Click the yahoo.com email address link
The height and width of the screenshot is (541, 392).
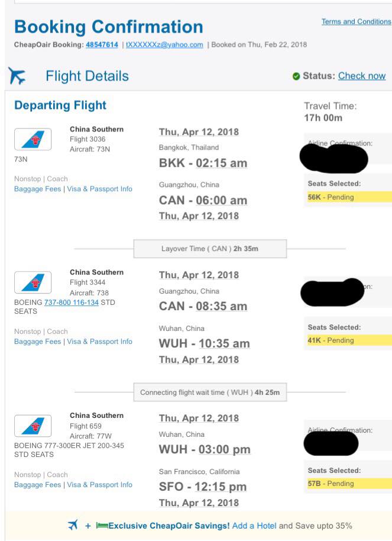click(164, 44)
